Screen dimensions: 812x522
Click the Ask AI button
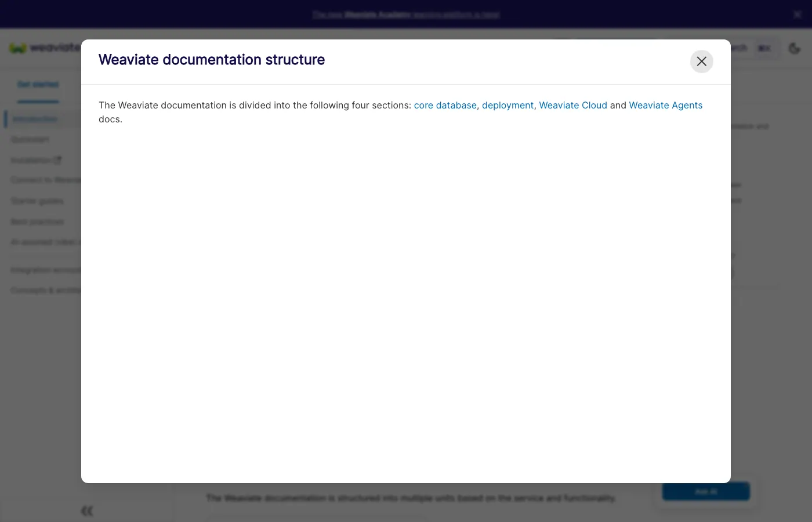pos(706,491)
